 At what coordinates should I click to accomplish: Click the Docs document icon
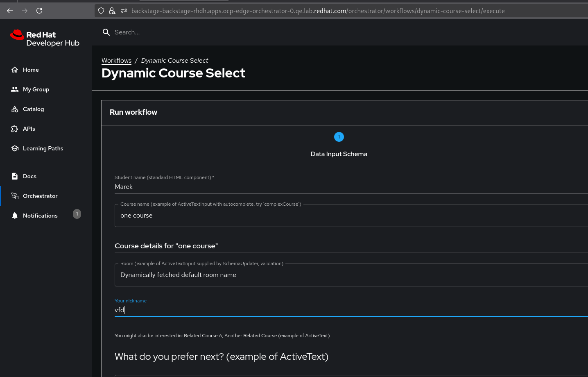[15, 176]
